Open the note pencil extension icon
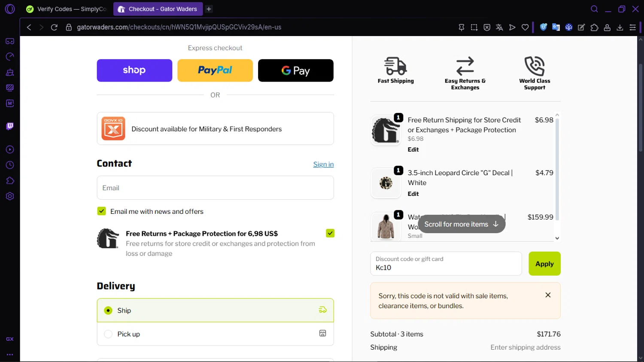644x362 pixels. point(581,27)
